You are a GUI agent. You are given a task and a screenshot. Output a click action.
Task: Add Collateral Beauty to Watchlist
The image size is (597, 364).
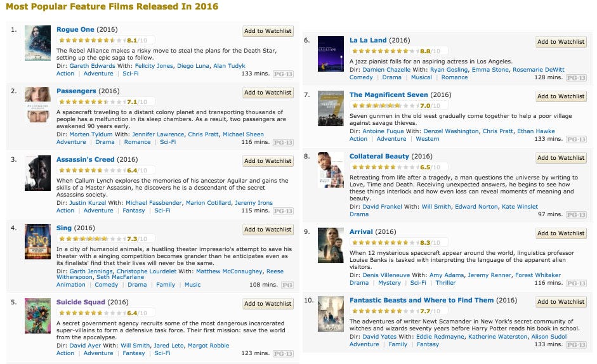[x=561, y=158]
